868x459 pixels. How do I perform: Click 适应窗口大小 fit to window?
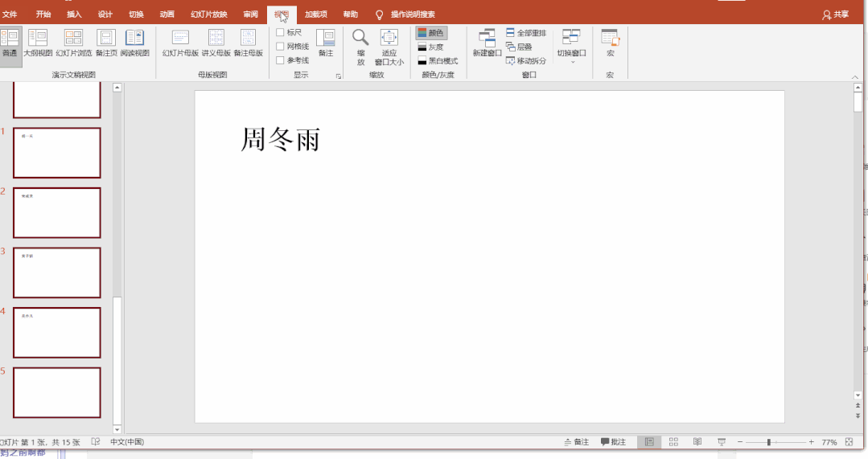click(x=389, y=43)
